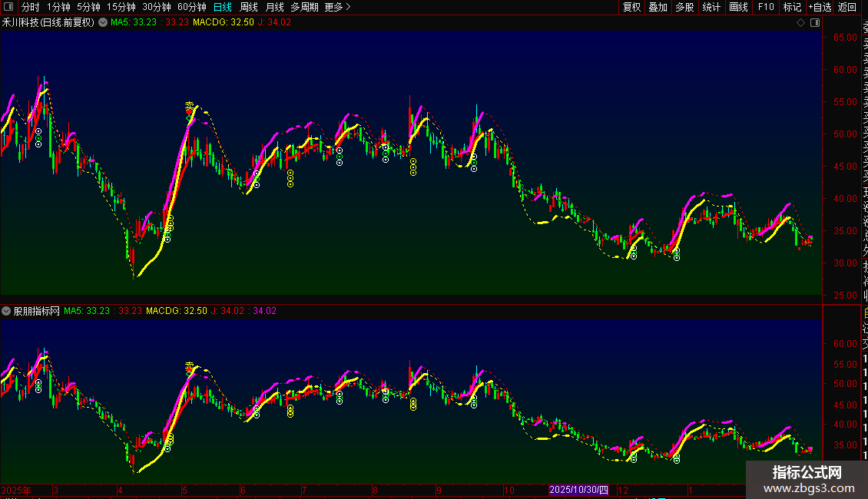Click MACDG: 32.50 in the lower panel
This screenshot has width=868, height=499.
point(177,311)
